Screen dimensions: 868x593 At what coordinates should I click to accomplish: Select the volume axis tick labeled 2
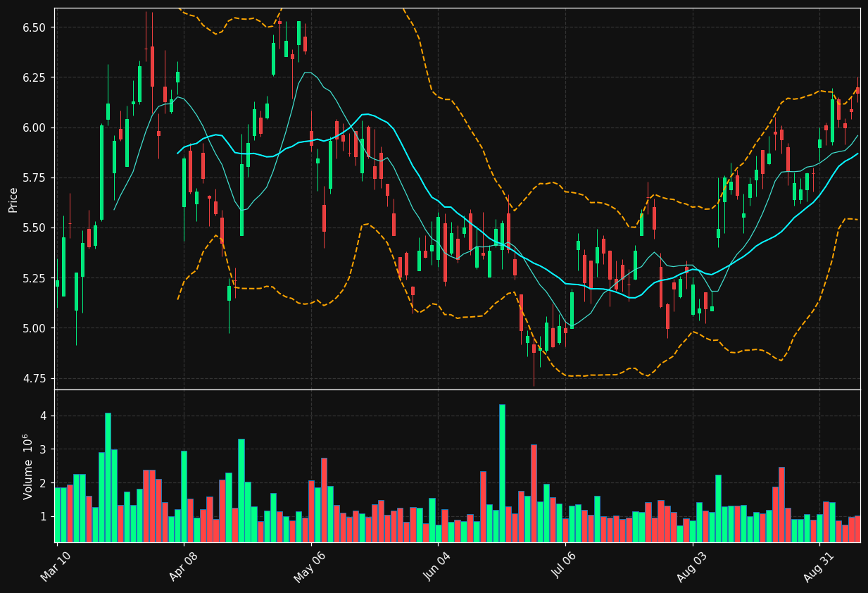(43, 483)
